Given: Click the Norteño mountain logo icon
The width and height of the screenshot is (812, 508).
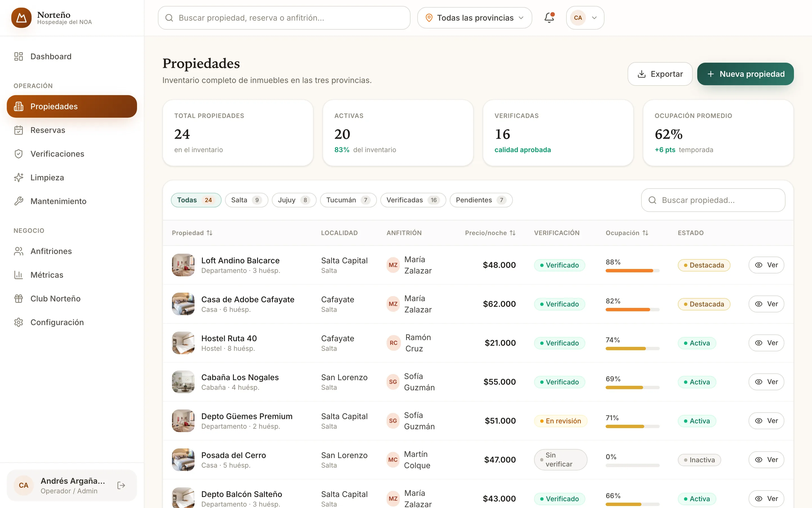Looking at the screenshot, I should (21, 18).
